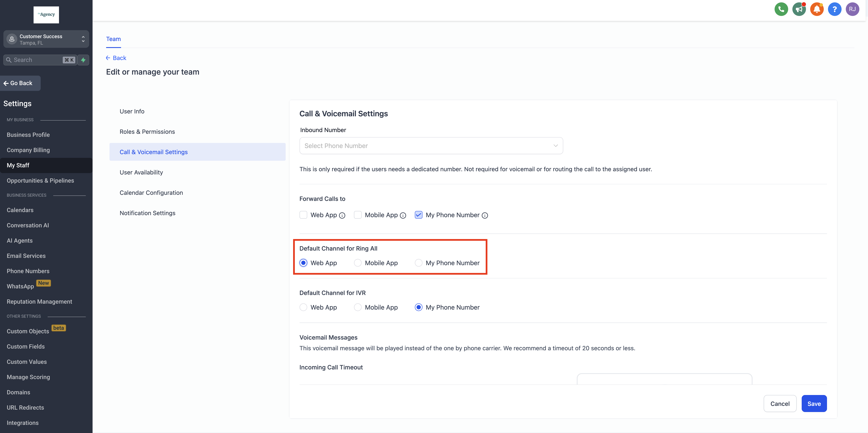Click the info icon beside My Phone Number
The height and width of the screenshot is (433, 868).
tap(485, 216)
